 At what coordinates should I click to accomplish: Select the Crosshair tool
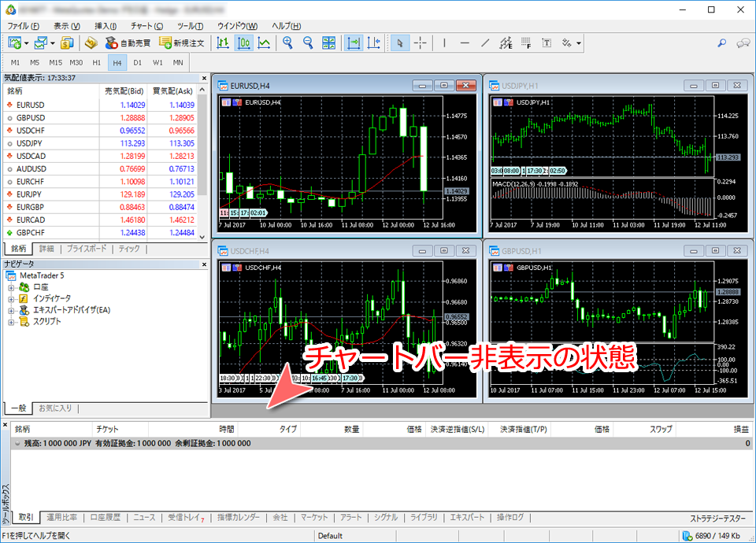click(419, 42)
